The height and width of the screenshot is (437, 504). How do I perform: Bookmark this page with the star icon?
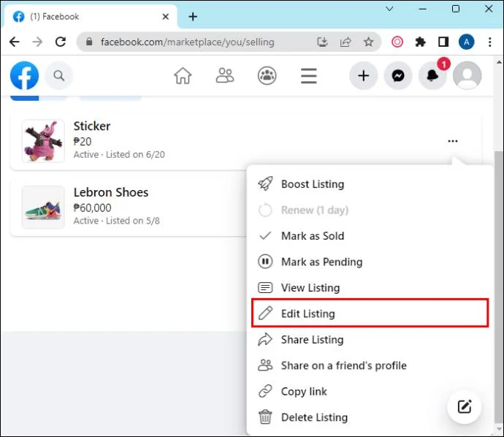click(368, 42)
